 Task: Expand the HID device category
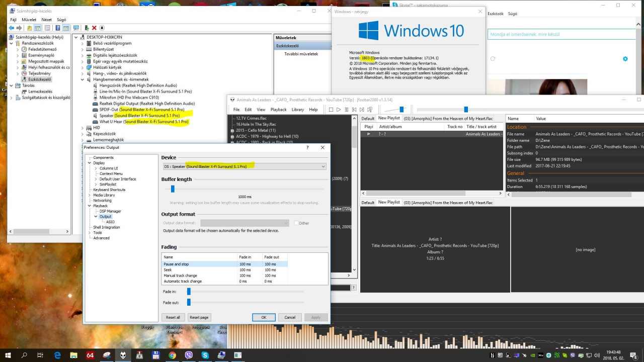[83, 128]
